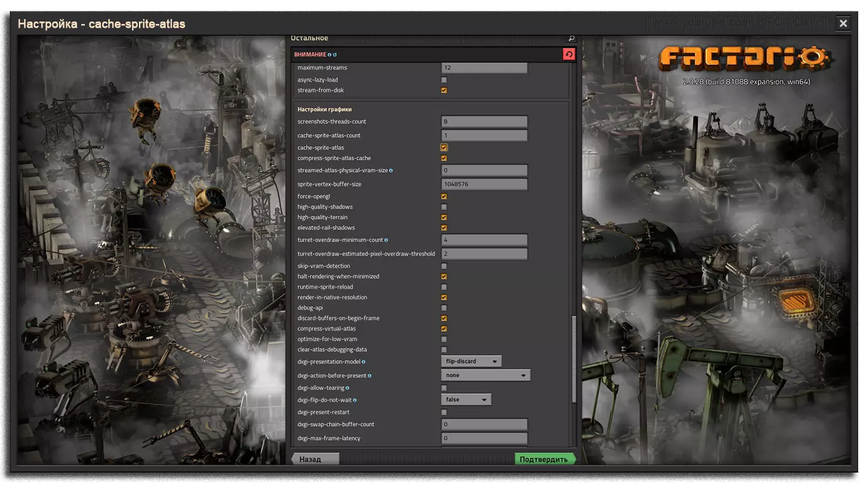Click info icon beside dxgi-flip-do-not-wait
The image size is (868, 483).
tap(355, 400)
